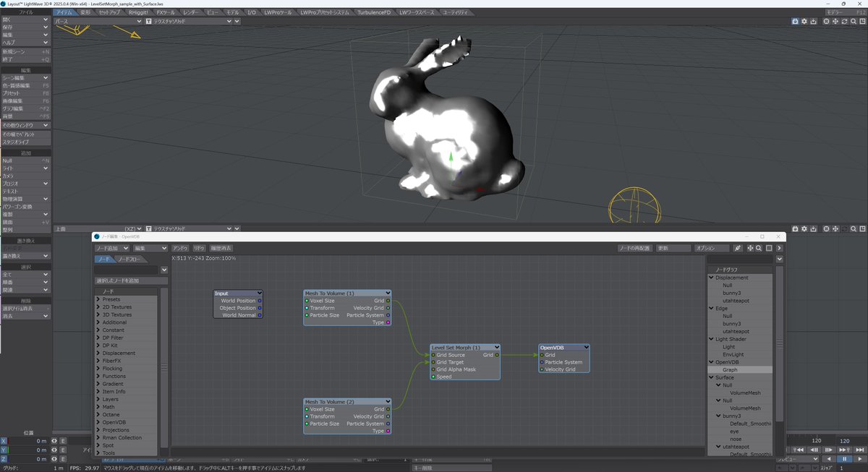Expand the Presets category in node list
868x472 pixels.
(98, 299)
